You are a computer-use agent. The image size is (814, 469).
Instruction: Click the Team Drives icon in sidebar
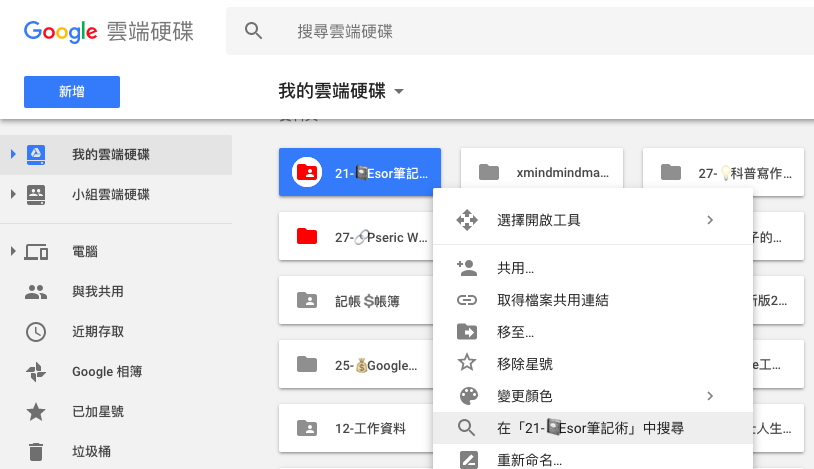point(36,195)
